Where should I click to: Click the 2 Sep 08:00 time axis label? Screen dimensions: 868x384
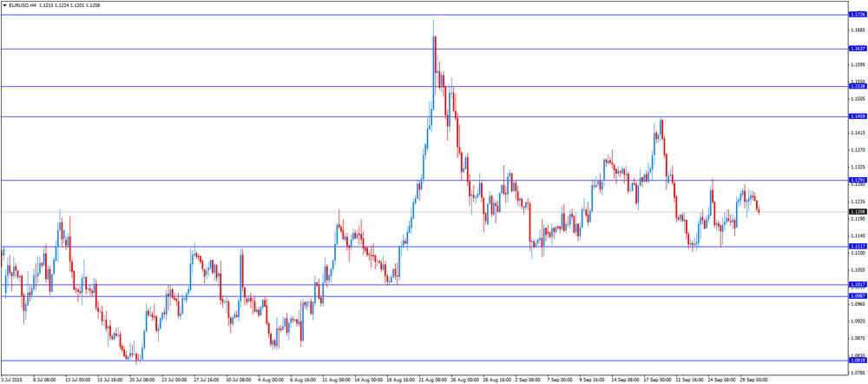tap(529, 381)
